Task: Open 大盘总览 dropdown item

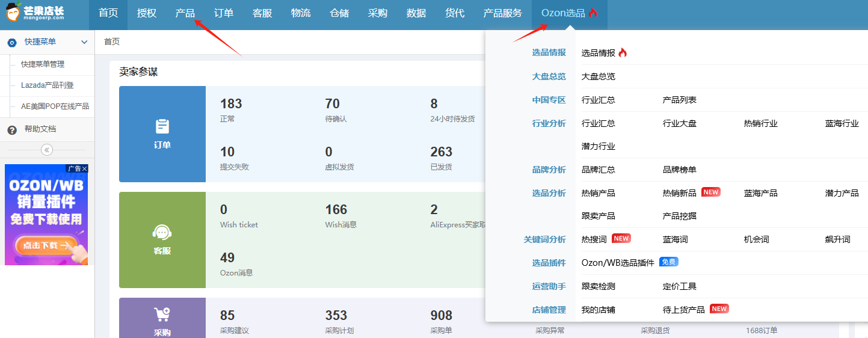Action: (x=599, y=76)
